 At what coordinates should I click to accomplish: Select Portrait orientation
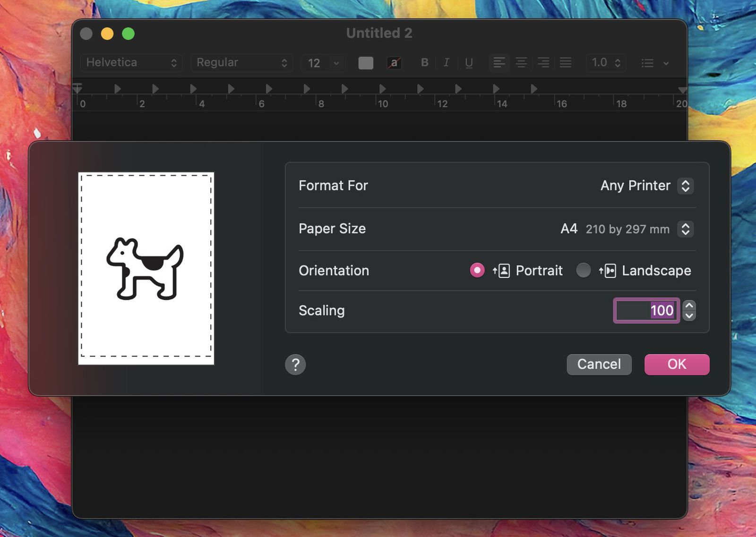coord(477,270)
